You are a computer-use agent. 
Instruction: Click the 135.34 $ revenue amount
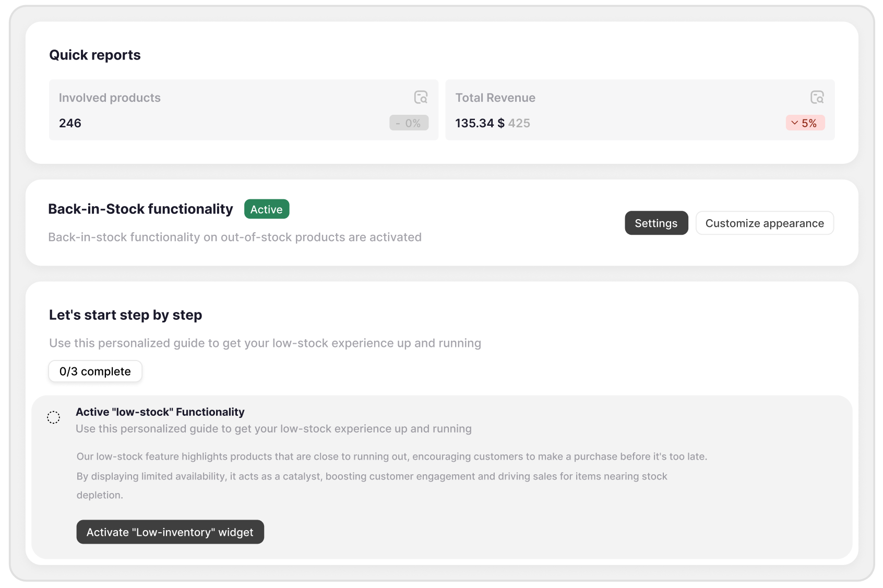point(479,124)
